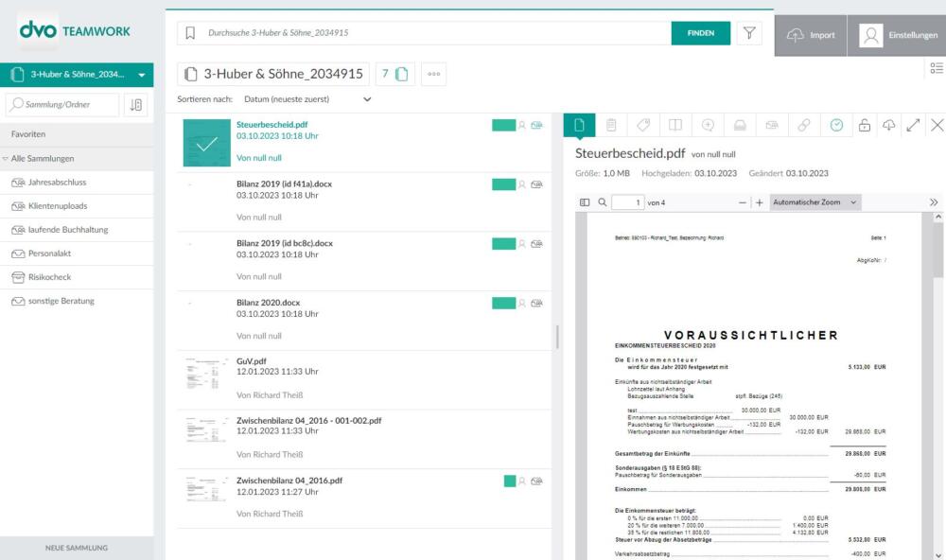Click the person icon in the Bilanz 2019 (id bc8c).docx row
This screenshot has width=946, height=560.
tap(522, 244)
